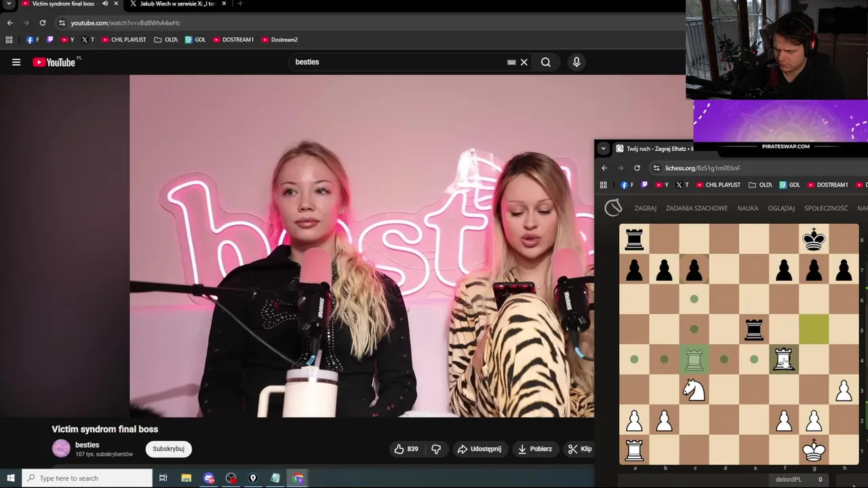Open Chrome from the taskbar

298,478
